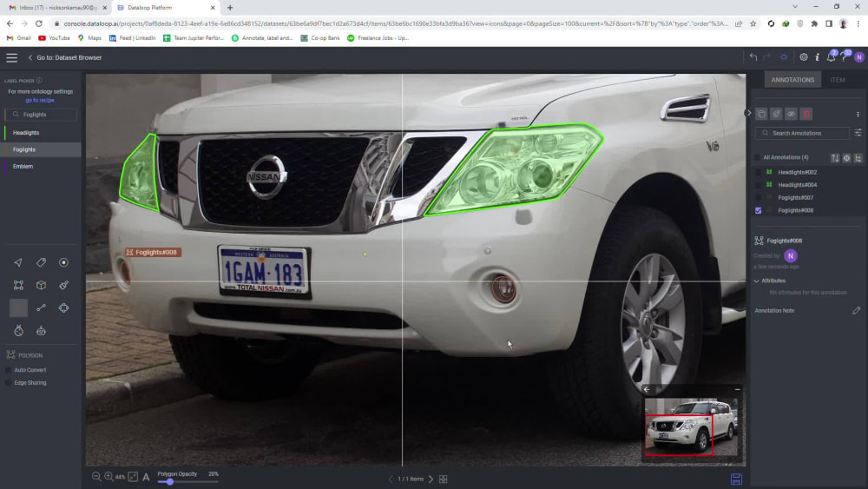Focus the label search field containing 'Foglights'
868x489 pixels.
point(41,115)
